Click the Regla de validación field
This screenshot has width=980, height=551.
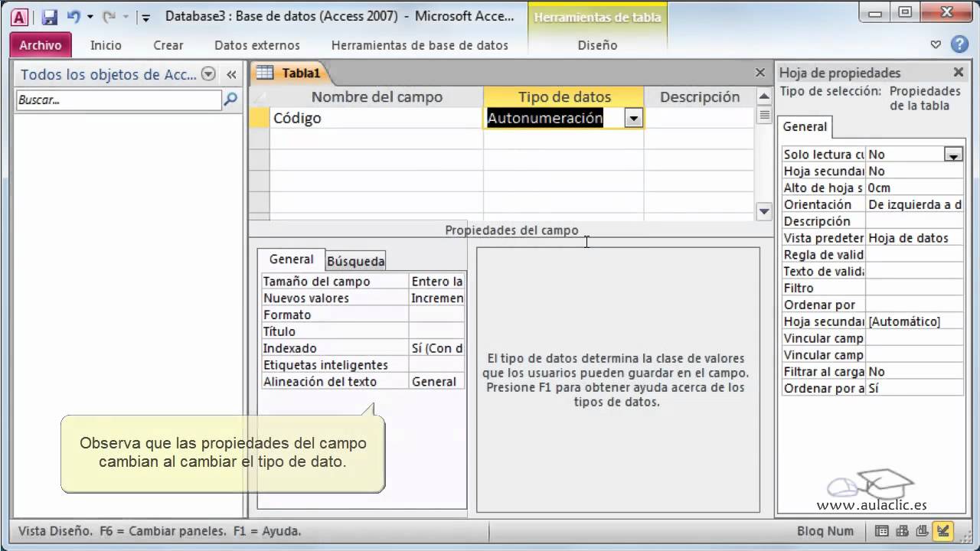914,255
